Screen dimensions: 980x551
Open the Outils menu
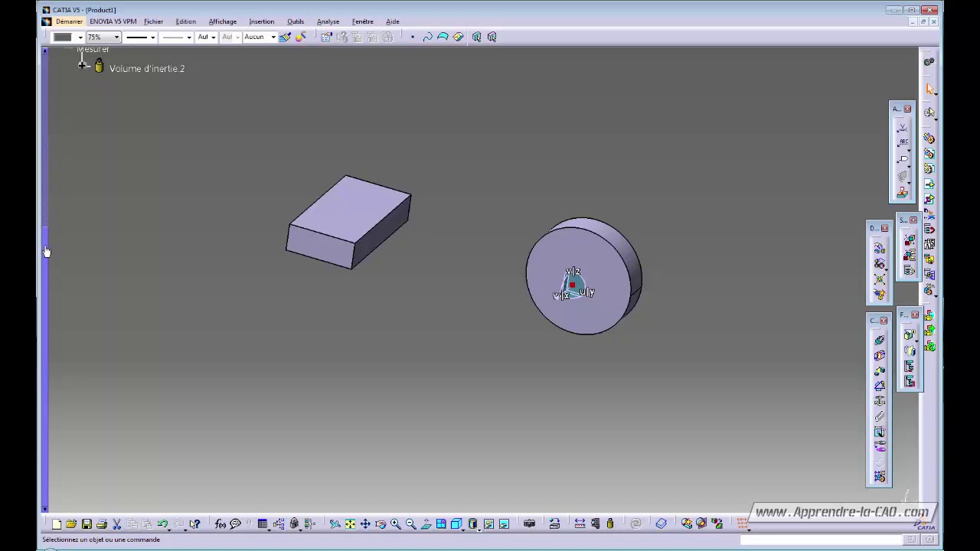pyautogui.click(x=296, y=21)
